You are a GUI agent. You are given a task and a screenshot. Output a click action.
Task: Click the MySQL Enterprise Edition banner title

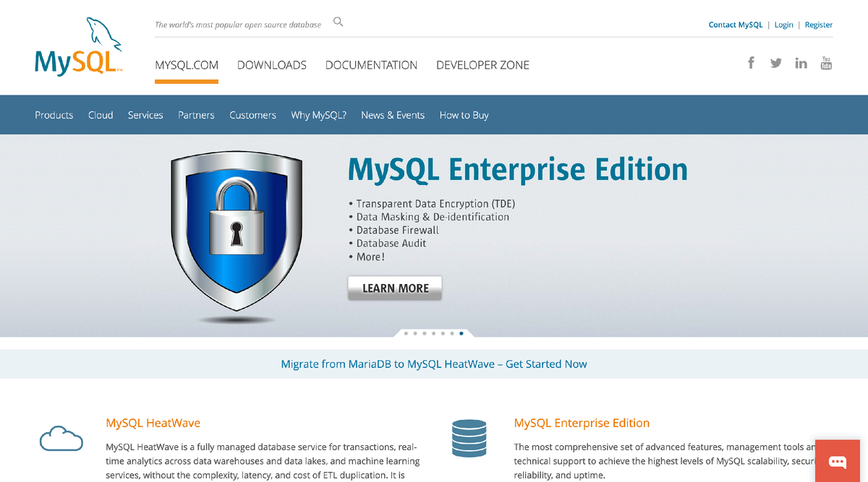tap(517, 170)
